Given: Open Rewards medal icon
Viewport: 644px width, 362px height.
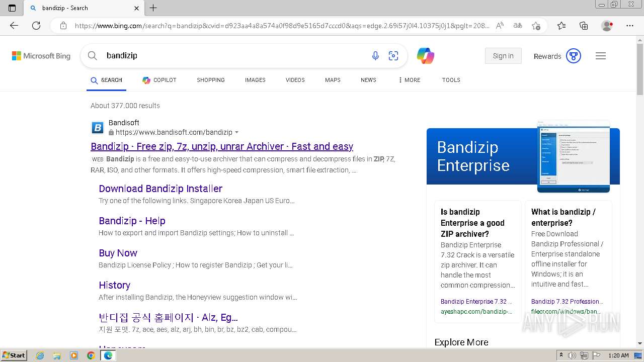Looking at the screenshot, I should 574,56.
